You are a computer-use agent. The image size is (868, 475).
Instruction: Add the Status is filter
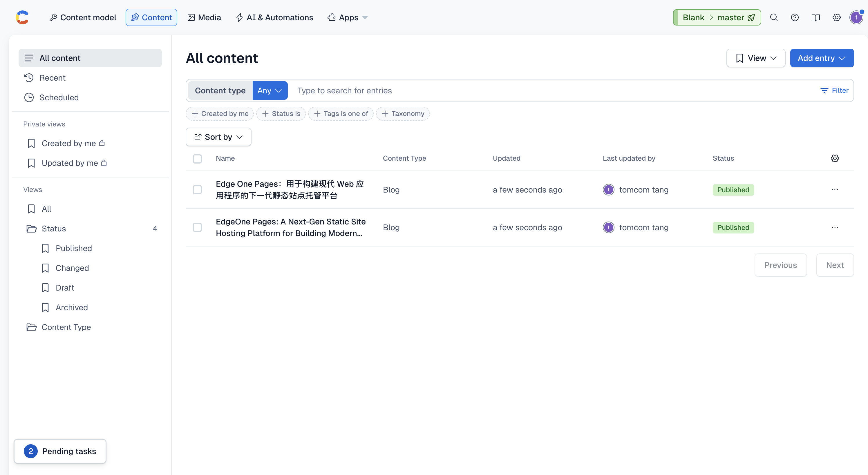281,113
